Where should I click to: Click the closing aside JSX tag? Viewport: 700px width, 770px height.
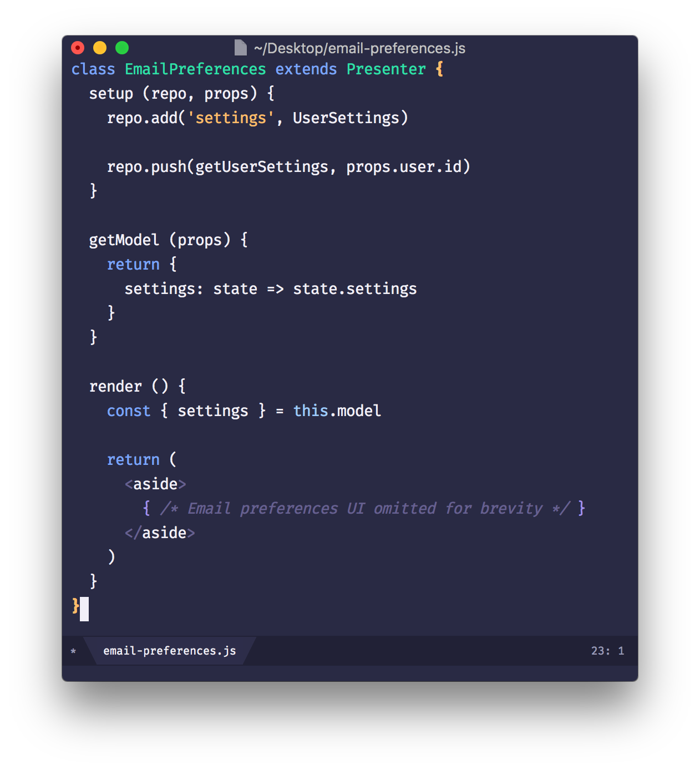160,533
